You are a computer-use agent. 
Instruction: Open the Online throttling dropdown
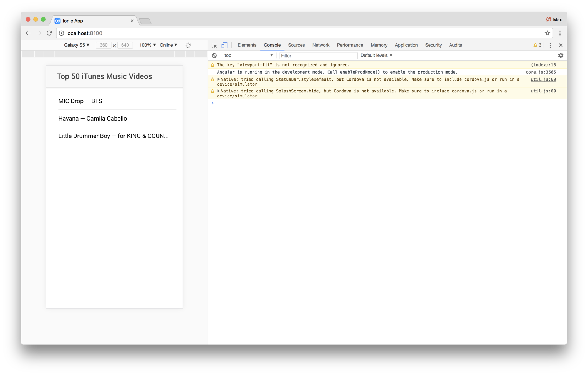168,45
